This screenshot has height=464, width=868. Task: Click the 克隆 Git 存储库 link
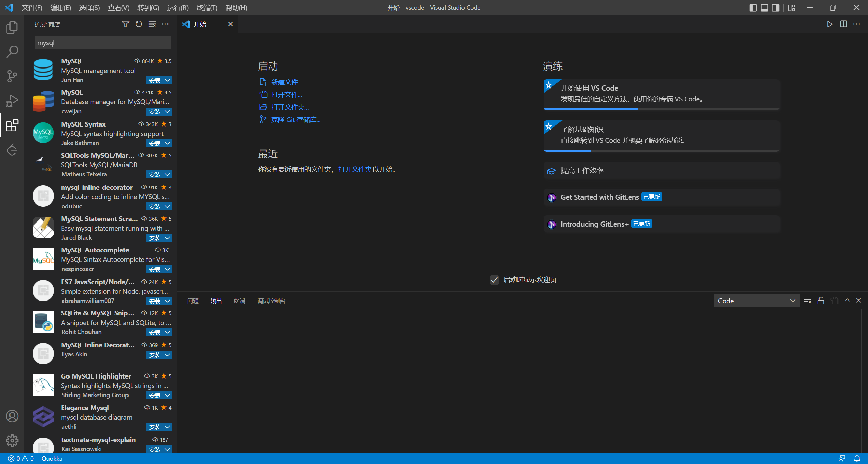(296, 120)
